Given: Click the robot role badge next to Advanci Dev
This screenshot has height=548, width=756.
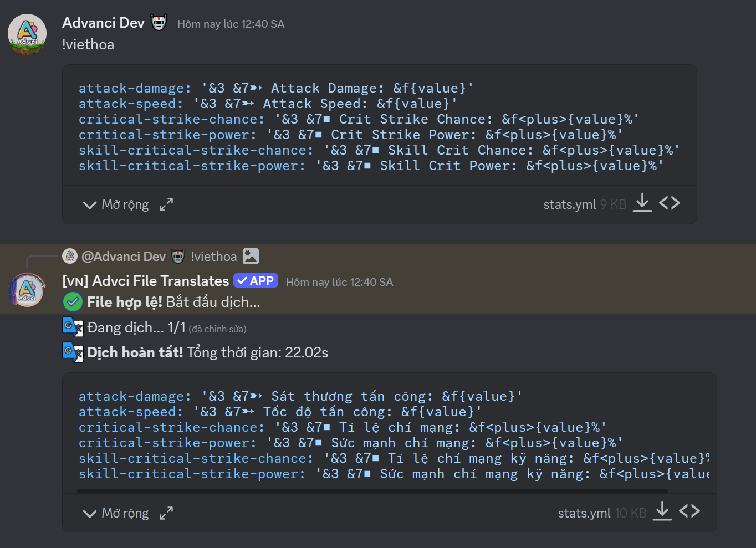Looking at the screenshot, I should point(159,23).
